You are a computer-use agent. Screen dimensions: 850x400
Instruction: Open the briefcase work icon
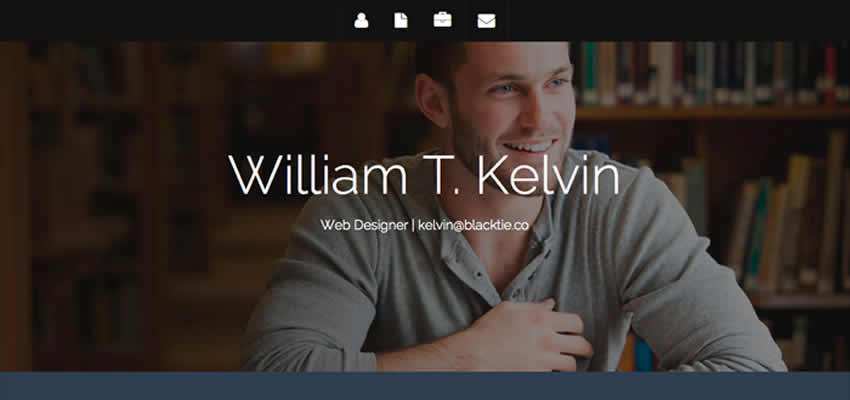click(442, 20)
